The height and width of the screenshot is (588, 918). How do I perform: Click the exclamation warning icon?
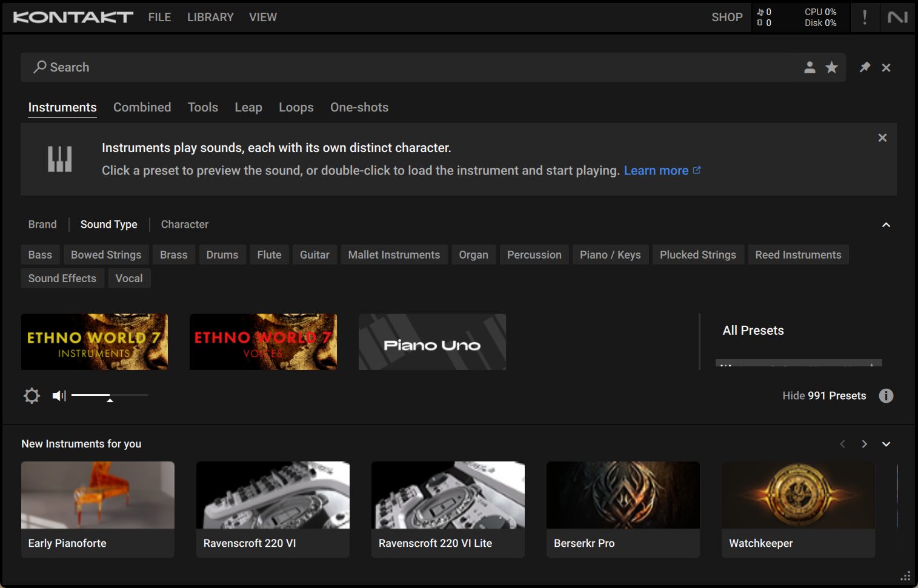click(x=864, y=17)
